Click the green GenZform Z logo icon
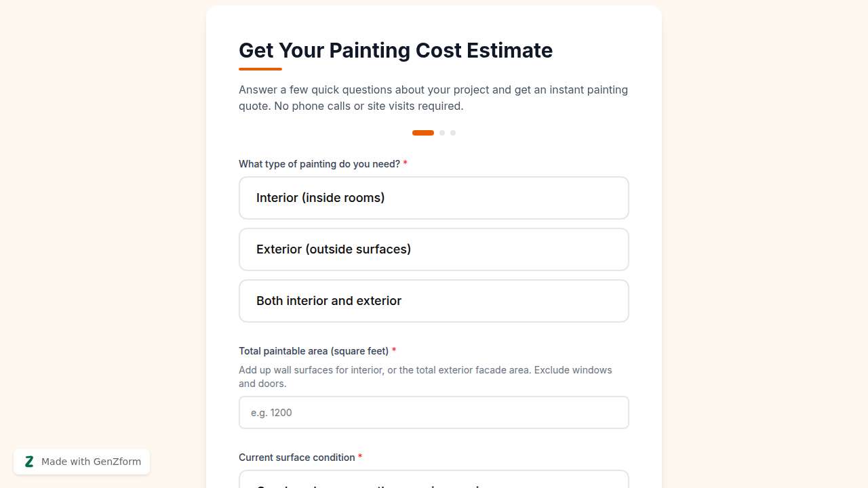 (x=29, y=462)
